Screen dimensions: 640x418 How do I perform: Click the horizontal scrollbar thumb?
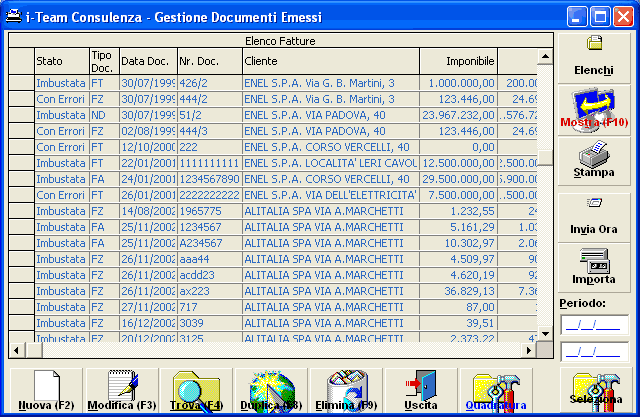[x=33, y=350]
